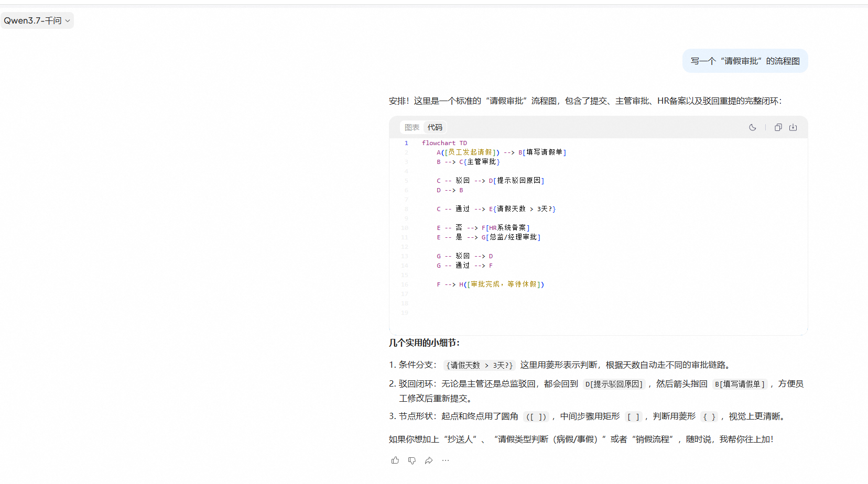Viewport: 868px width, 484px height.
Task: Click the closing sentence mentioning 抄送人
Action: click(581, 439)
